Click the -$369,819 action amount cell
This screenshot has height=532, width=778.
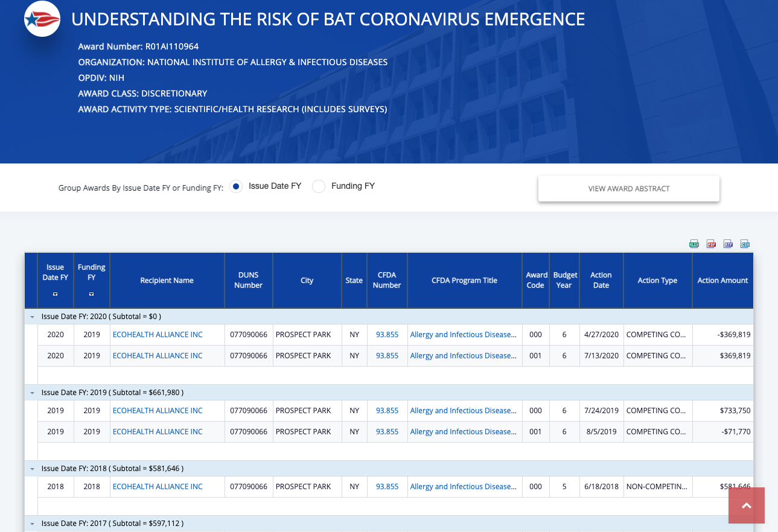click(722, 335)
